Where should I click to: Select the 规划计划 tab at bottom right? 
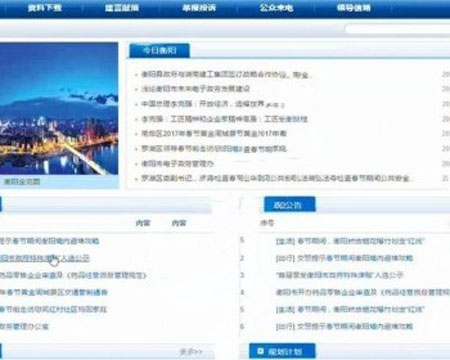282,351
